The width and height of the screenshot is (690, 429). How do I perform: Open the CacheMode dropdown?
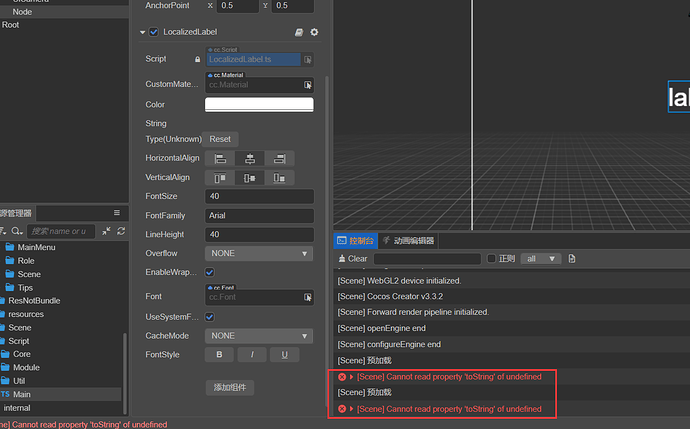tap(259, 336)
